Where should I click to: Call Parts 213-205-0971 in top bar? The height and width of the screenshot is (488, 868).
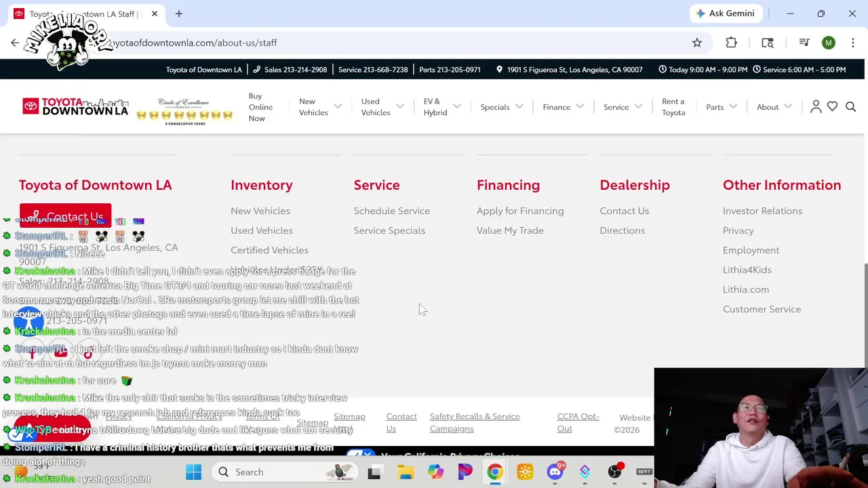[450, 69]
